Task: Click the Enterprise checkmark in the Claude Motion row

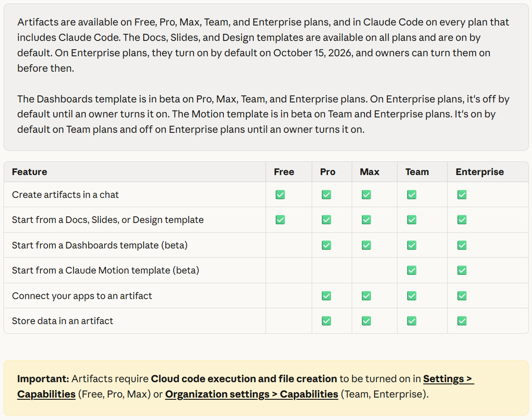Action: point(462,270)
